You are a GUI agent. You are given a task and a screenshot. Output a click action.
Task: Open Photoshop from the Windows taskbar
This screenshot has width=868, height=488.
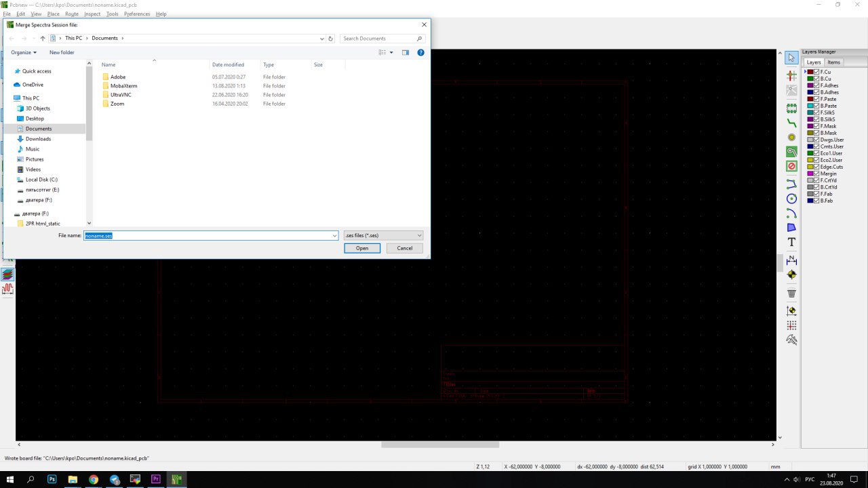coord(52,479)
